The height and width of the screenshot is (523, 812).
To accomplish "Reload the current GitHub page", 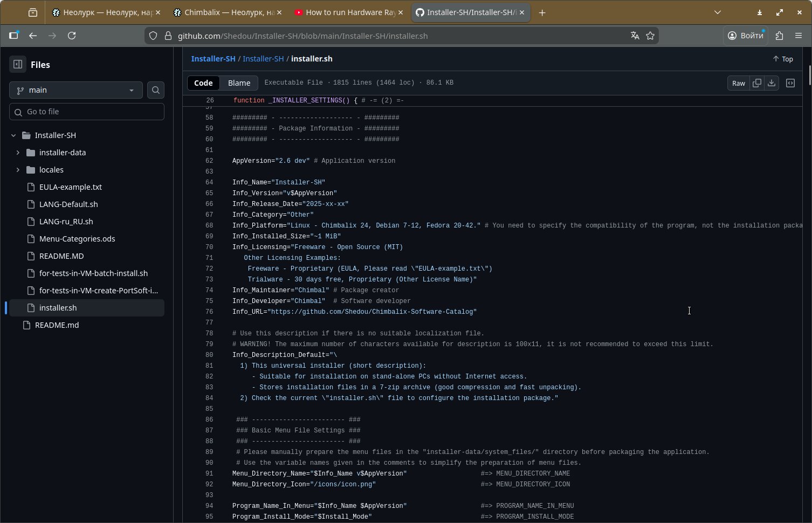I will (72, 36).
